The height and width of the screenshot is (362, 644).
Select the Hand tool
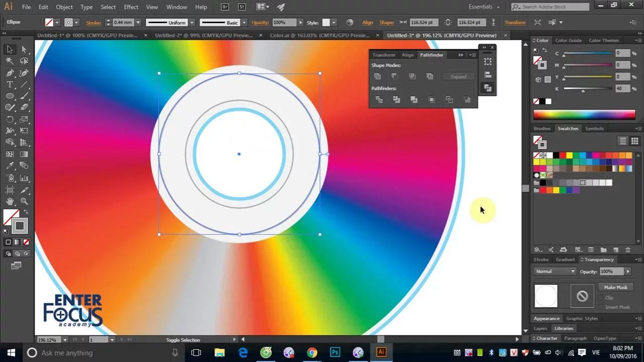point(10,201)
